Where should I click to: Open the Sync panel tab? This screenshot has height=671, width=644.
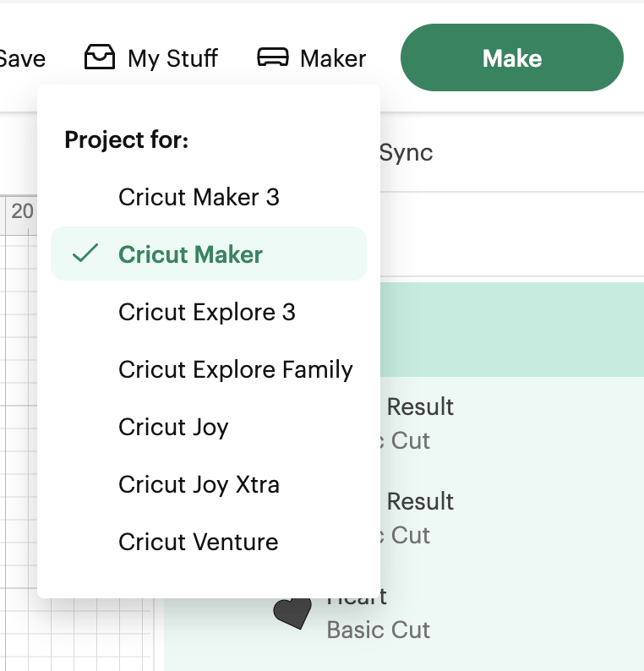click(x=406, y=152)
